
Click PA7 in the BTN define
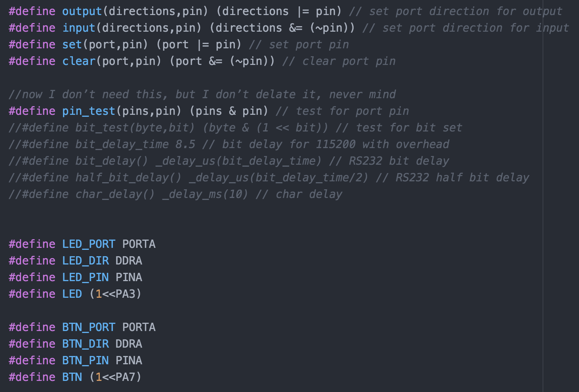click(126, 377)
